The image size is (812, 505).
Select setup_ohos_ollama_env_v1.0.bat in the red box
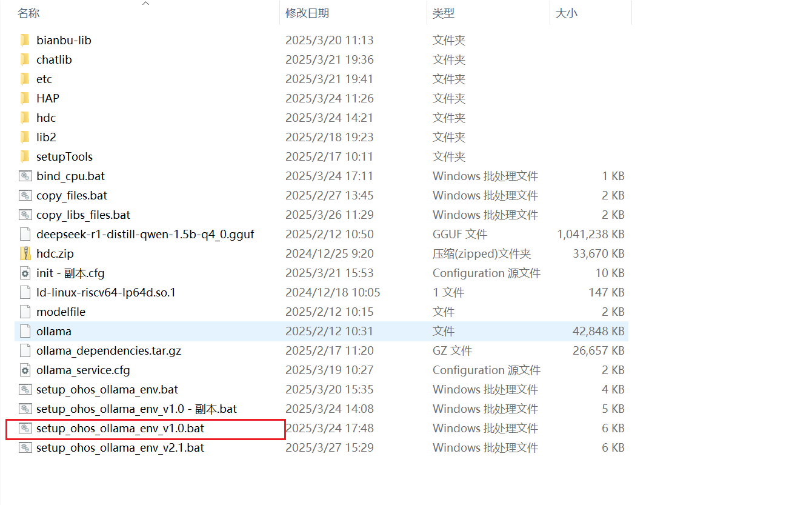[120, 428]
